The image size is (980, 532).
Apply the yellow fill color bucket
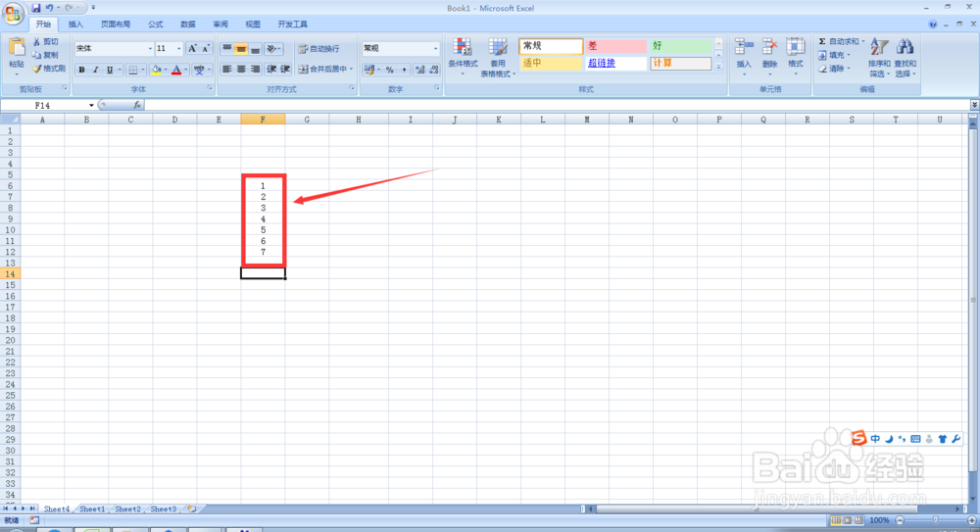coord(156,70)
